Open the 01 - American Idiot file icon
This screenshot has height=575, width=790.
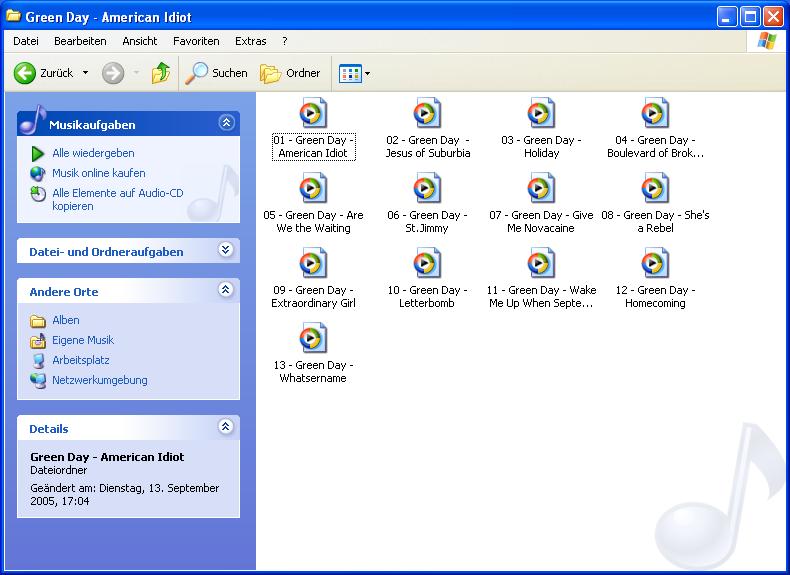tap(313, 113)
